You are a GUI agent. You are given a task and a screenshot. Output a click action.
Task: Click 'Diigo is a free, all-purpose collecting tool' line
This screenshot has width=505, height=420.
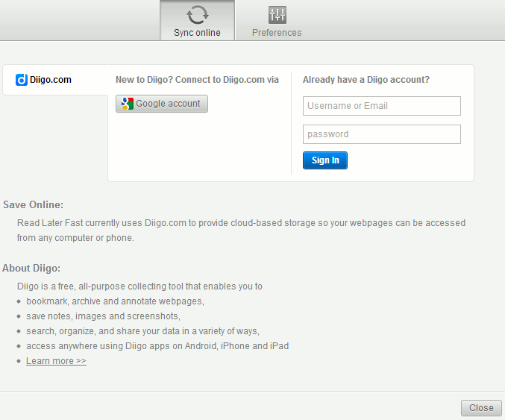click(x=139, y=286)
